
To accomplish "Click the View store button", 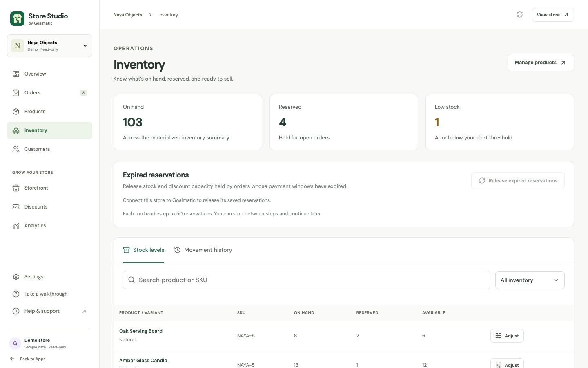I will 553,15.
